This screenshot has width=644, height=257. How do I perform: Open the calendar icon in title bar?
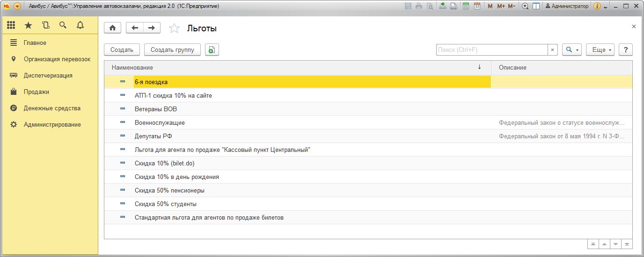point(477,7)
